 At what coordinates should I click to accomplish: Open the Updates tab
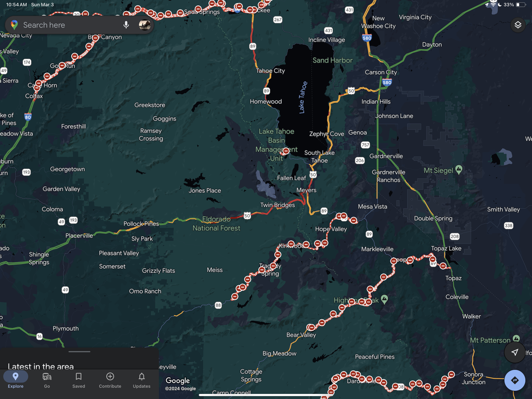point(142,380)
